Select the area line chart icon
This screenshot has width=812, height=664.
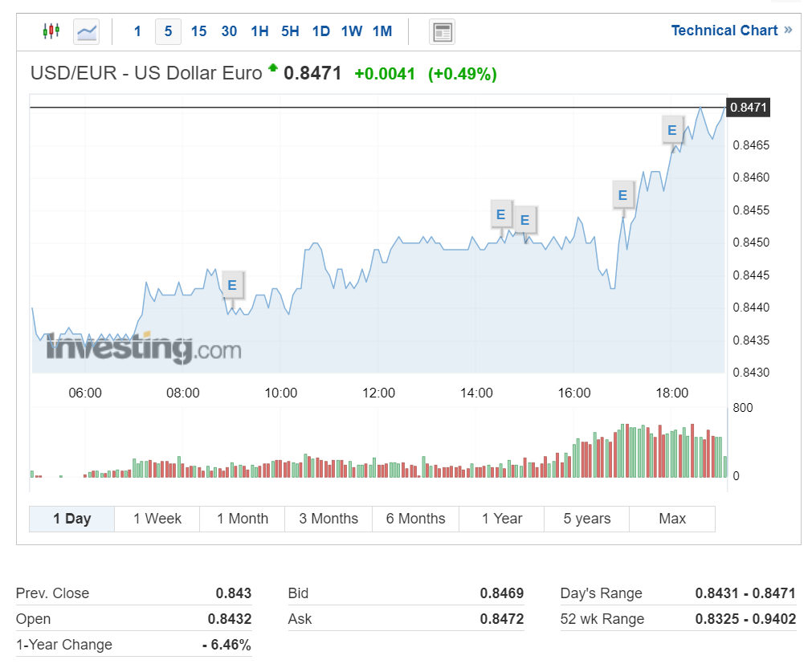point(87,32)
